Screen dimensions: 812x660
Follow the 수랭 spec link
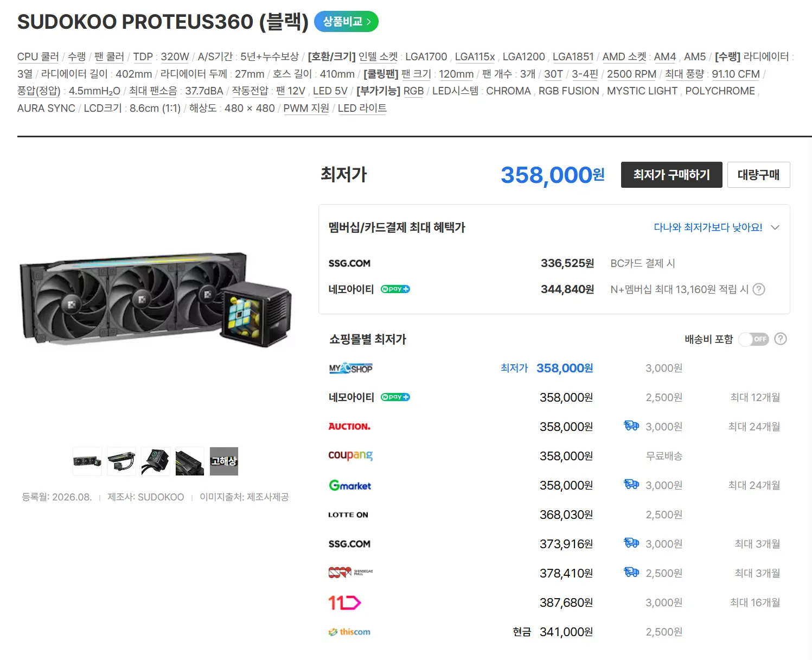[x=76, y=57]
